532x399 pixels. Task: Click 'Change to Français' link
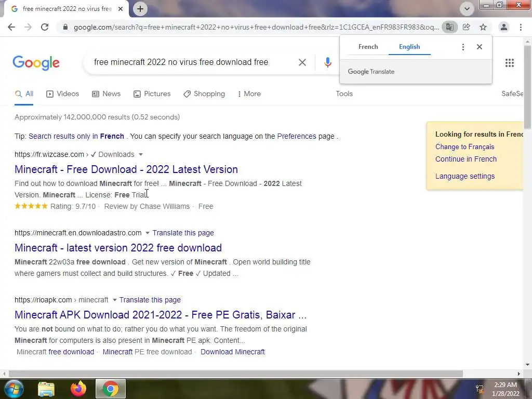click(x=464, y=147)
